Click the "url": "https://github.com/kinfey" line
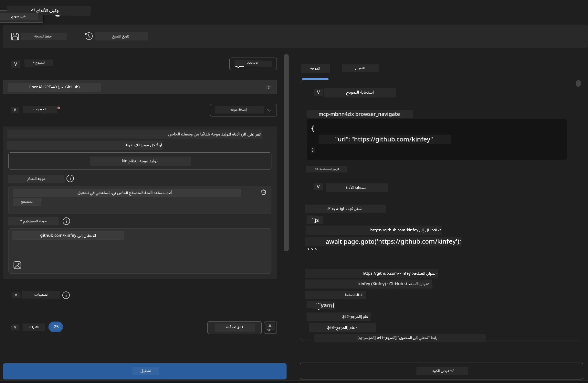588x383 pixels. (x=384, y=139)
